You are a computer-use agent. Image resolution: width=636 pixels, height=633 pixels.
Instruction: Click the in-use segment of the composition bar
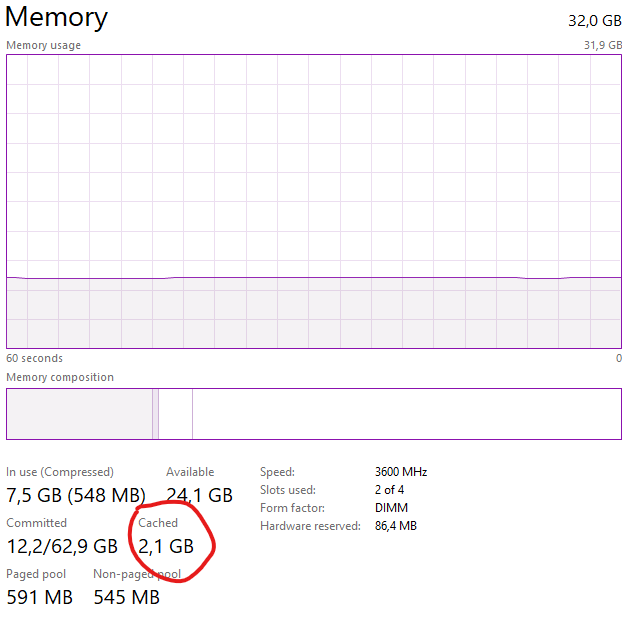(x=78, y=413)
